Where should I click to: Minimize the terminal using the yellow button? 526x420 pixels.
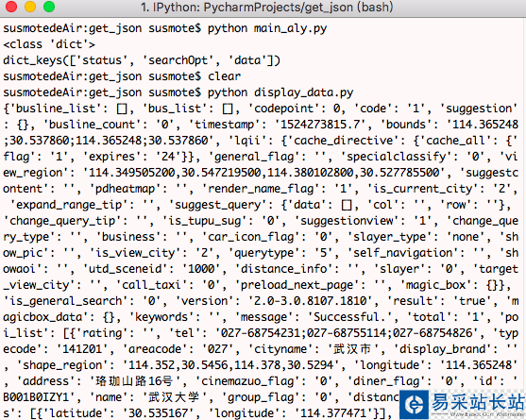[x=30, y=7]
